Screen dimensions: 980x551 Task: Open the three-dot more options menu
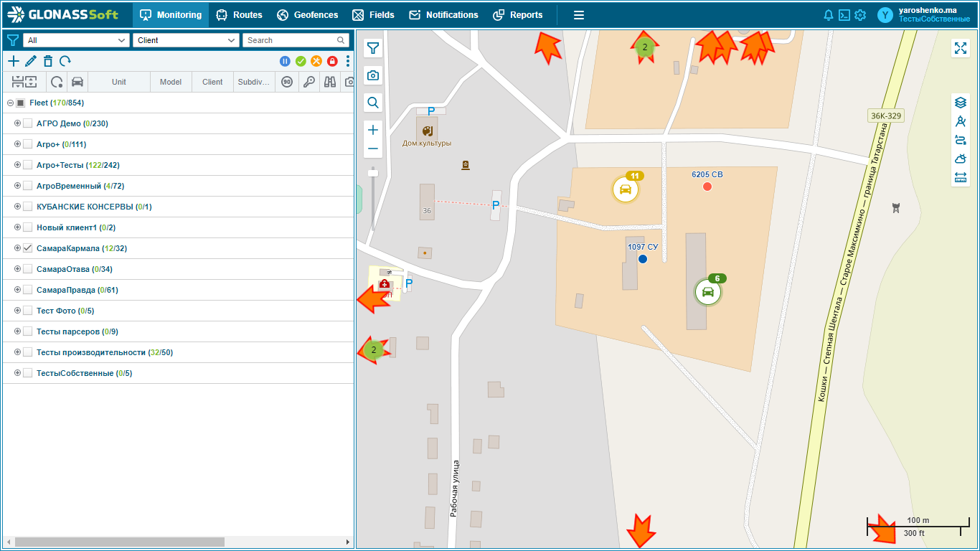tap(348, 62)
